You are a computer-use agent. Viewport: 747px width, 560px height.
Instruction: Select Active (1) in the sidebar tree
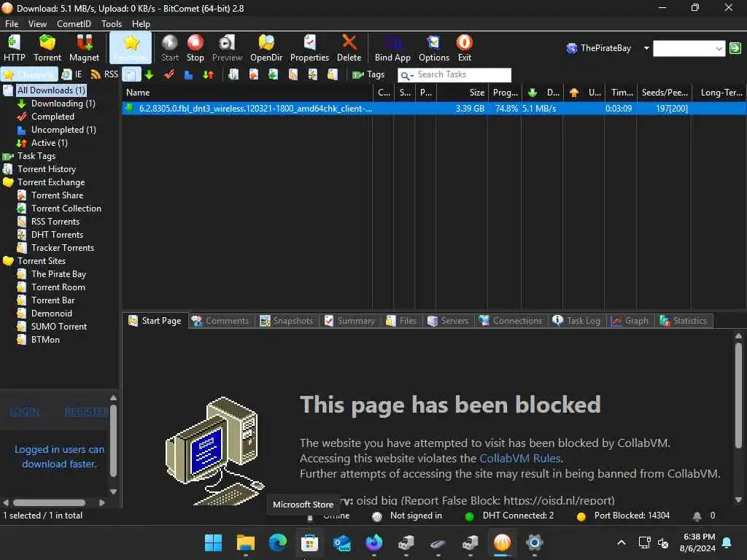pos(49,143)
